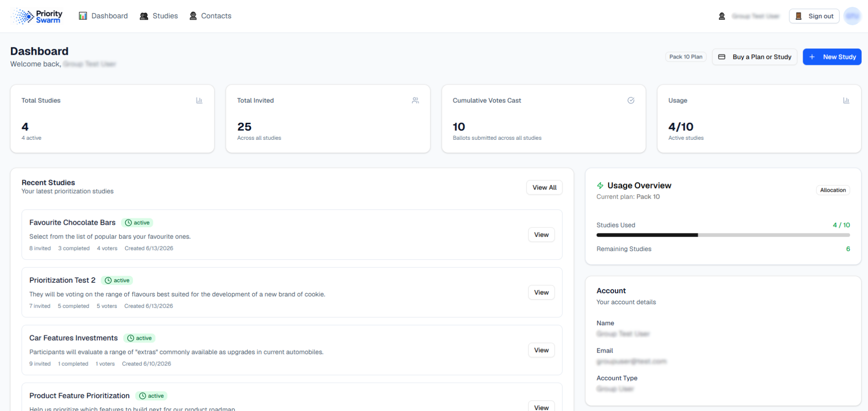Click the Total Studies card
Screen dimensions: 868x411
pos(112,119)
